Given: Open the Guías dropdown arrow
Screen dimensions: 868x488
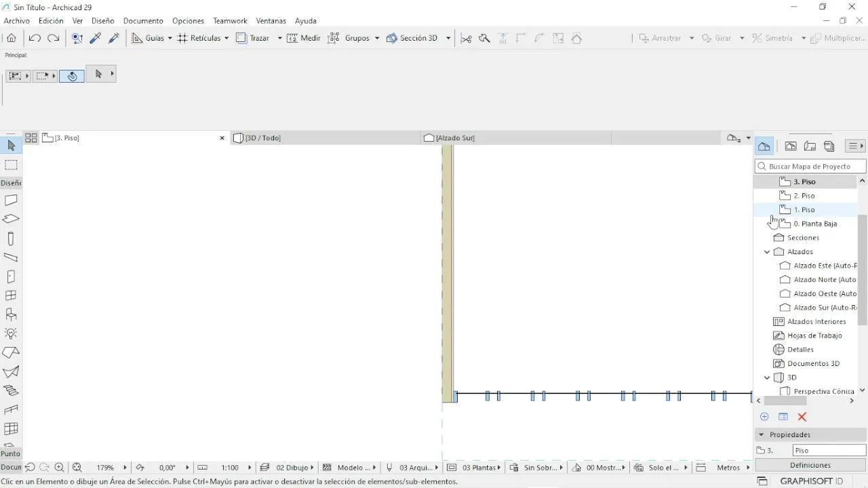Looking at the screenshot, I should tap(170, 39).
